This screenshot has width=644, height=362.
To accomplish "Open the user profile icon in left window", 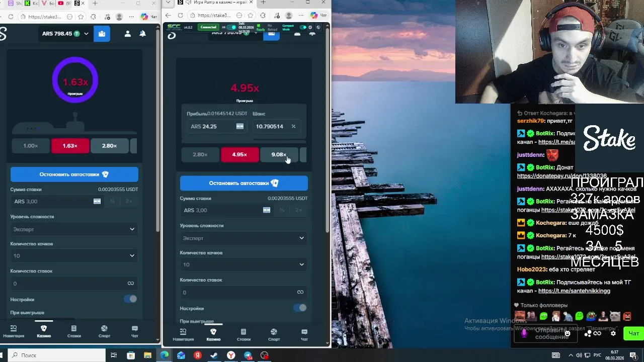I will click(127, 34).
